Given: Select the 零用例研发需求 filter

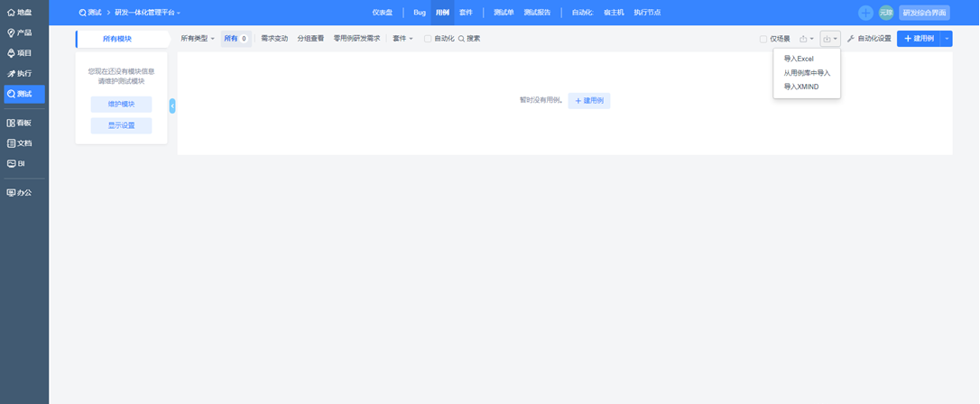Looking at the screenshot, I should [356, 39].
